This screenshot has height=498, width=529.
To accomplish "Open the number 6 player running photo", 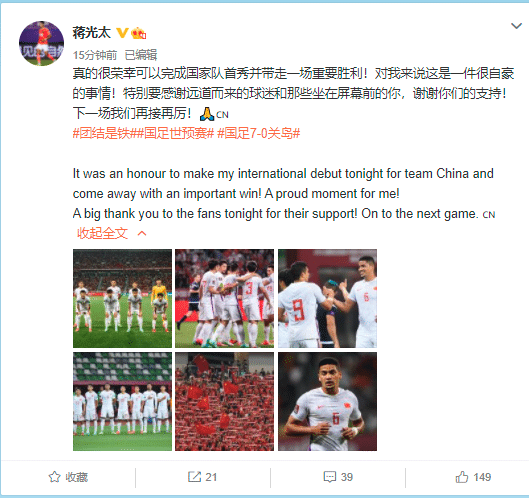I will [x=327, y=402].
